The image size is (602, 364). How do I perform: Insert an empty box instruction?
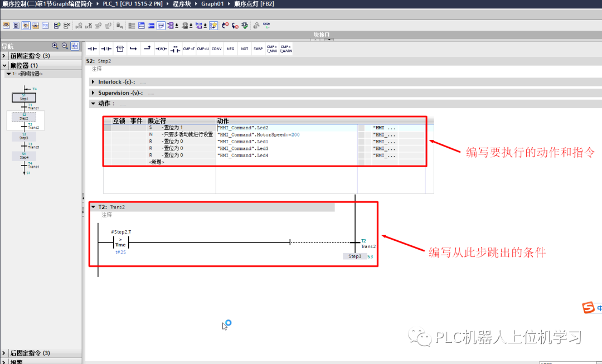[120, 48]
